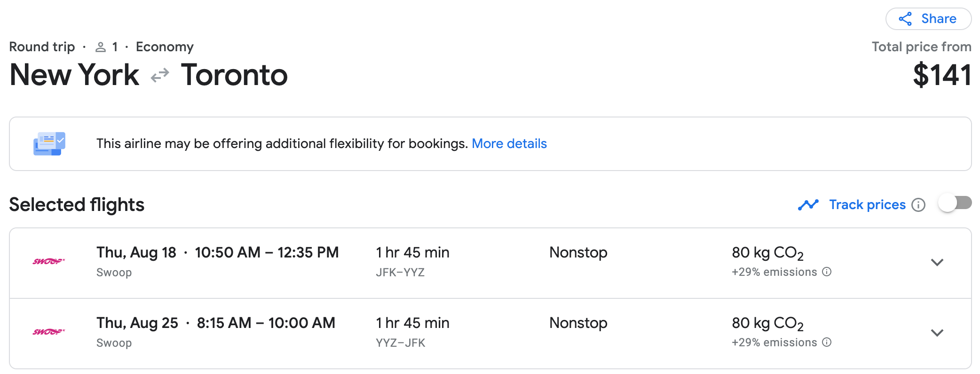Click the round-trip swap arrows icon
This screenshot has width=980, height=374.
[x=160, y=75]
